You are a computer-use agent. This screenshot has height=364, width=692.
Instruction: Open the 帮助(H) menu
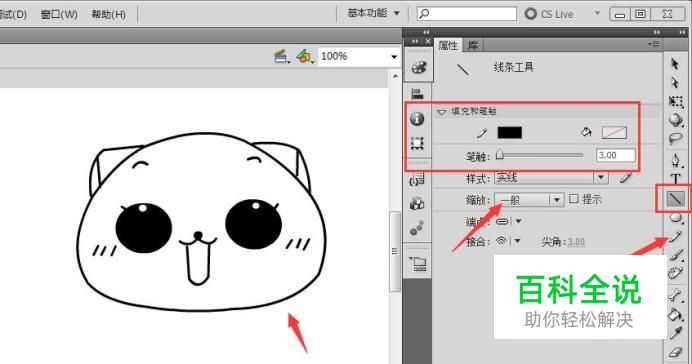109,14
